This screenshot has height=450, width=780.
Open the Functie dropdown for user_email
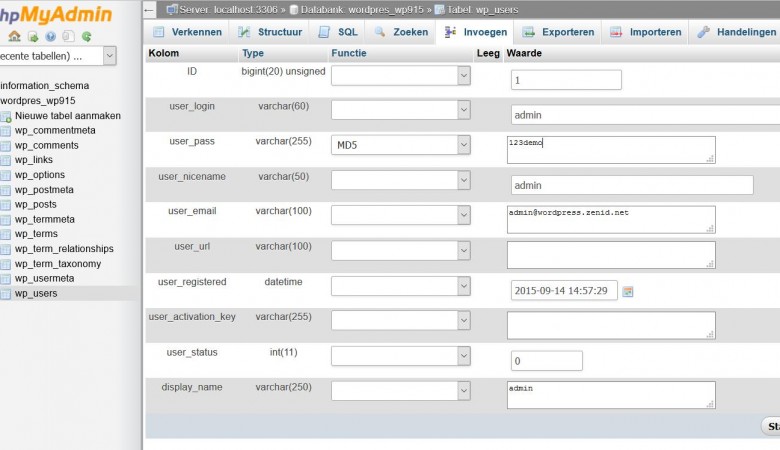pyautogui.click(x=401, y=215)
